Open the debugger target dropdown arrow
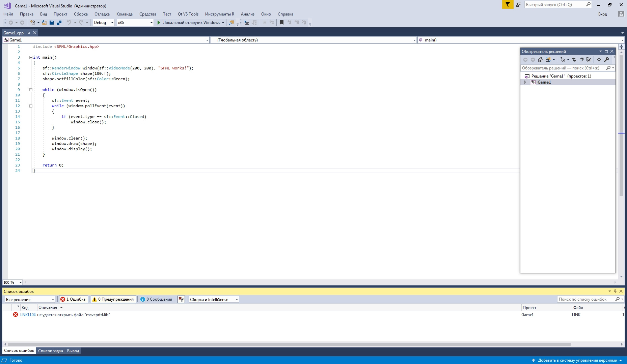 (223, 23)
